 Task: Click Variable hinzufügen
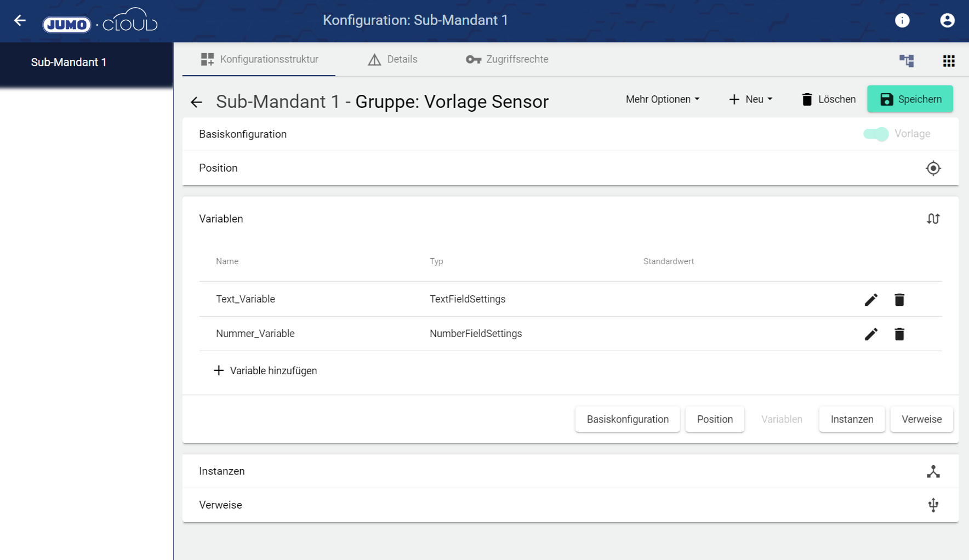pos(265,371)
